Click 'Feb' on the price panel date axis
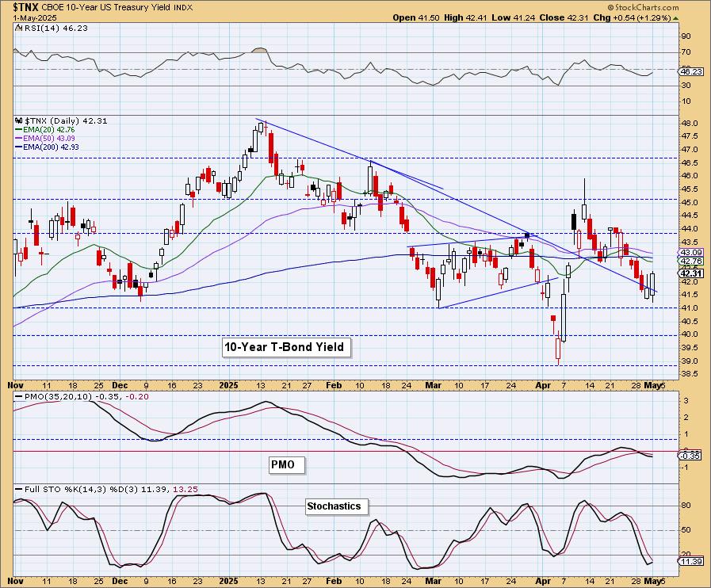The image size is (711, 588). 334,385
